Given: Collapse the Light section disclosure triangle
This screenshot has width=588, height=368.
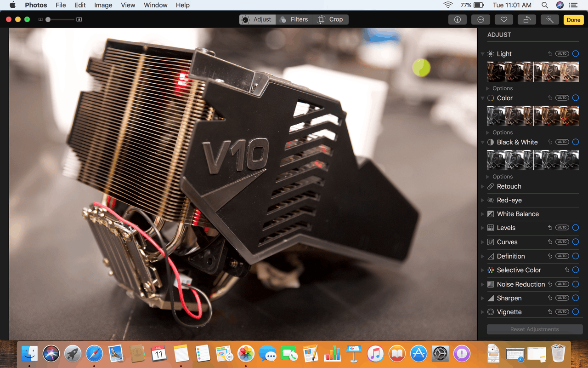Looking at the screenshot, I should 482,54.
